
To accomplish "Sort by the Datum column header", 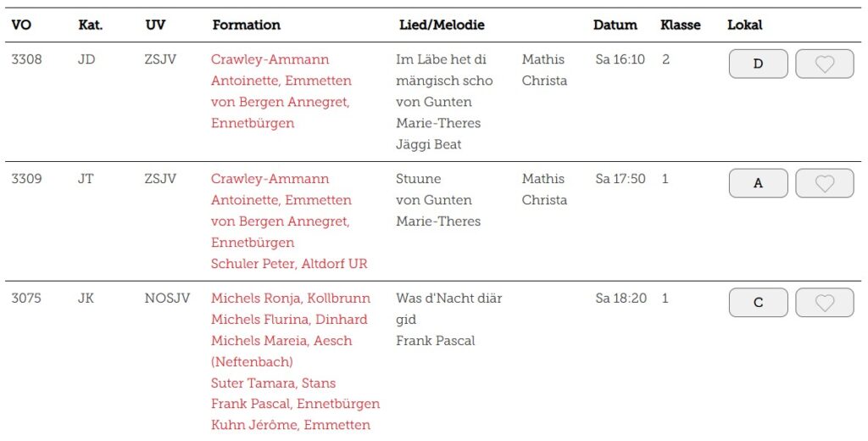I will click(x=615, y=25).
